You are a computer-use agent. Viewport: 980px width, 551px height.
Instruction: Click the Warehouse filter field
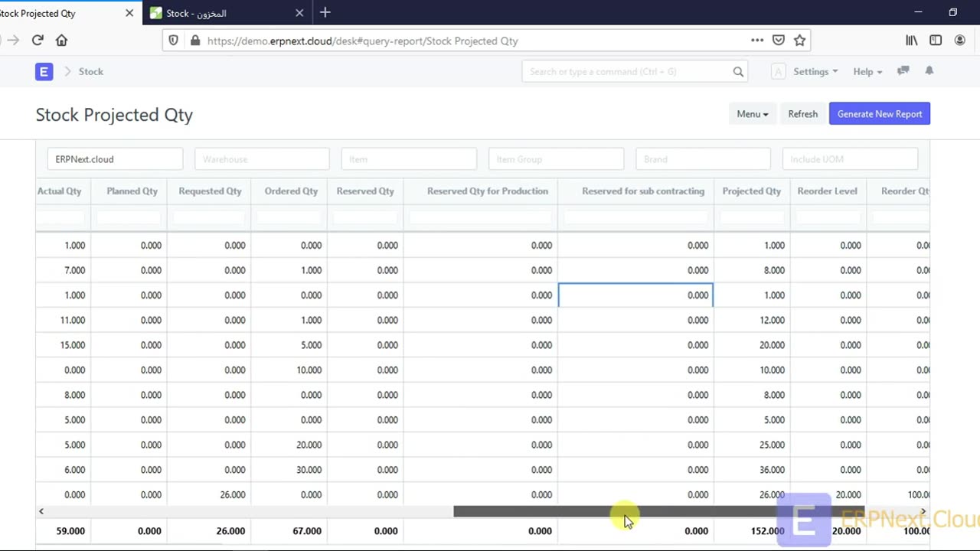[x=262, y=159]
